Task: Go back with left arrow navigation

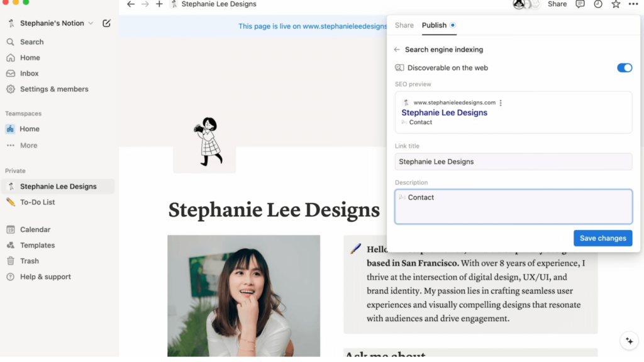Action: coord(131,4)
